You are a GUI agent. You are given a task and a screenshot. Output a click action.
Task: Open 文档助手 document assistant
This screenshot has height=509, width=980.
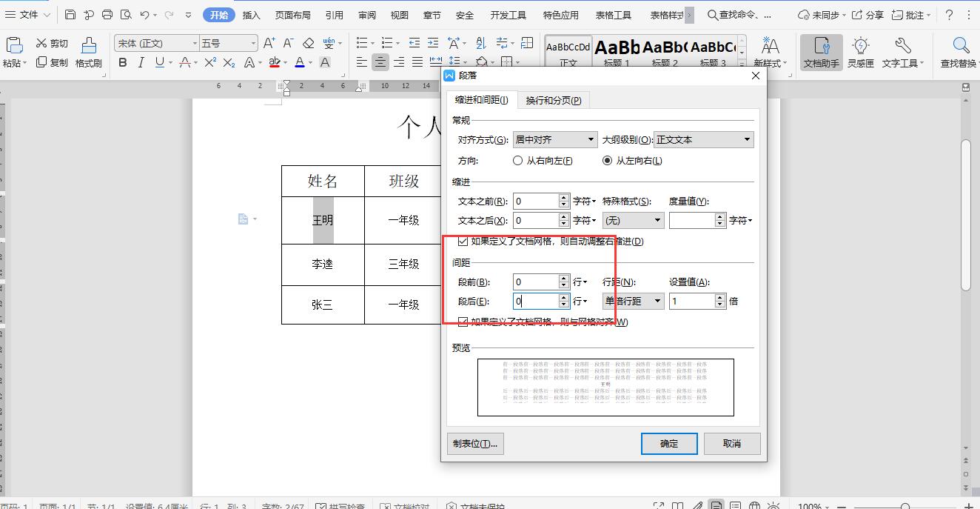[x=822, y=53]
